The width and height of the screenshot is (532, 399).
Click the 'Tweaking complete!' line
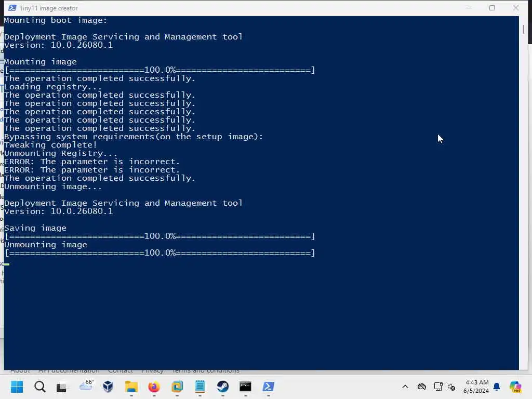tap(50, 145)
